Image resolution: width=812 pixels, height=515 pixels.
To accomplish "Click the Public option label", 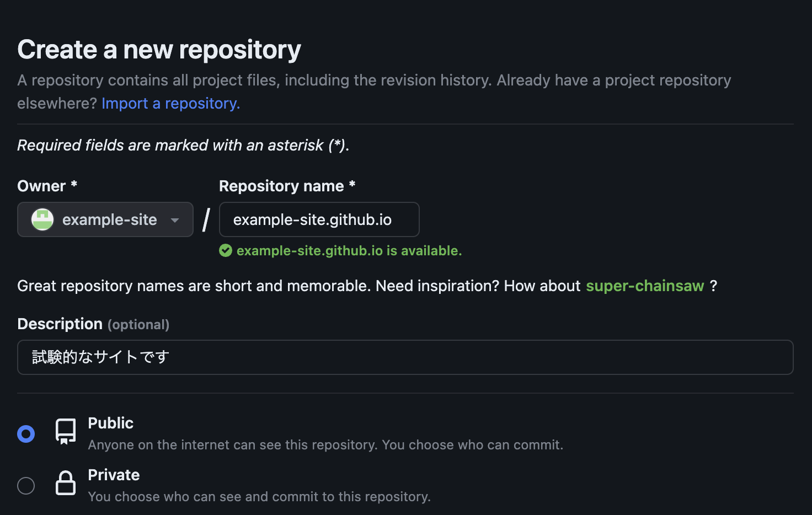I will (x=110, y=423).
